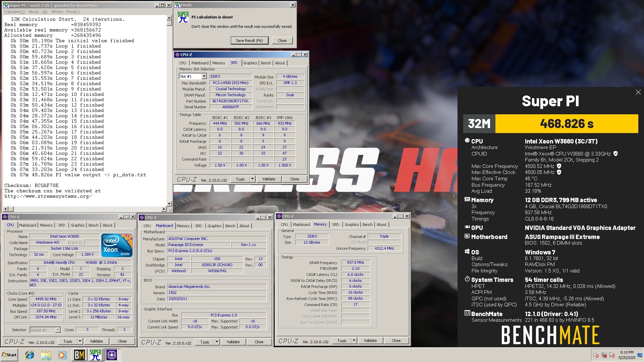The width and height of the screenshot is (644, 362).
Task: Click the Intel Xeon inside logo
Action: pyautogui.click(x=117, y=245)
